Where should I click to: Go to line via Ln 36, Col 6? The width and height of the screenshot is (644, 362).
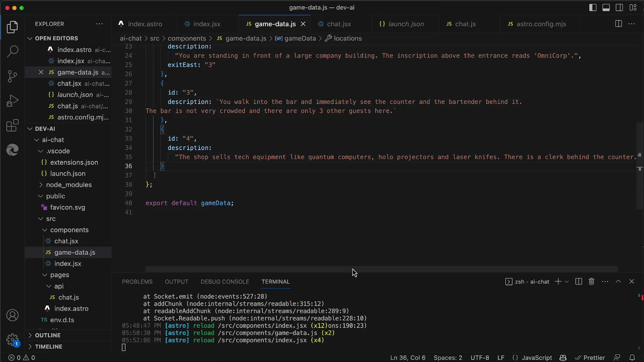[408, 358]
